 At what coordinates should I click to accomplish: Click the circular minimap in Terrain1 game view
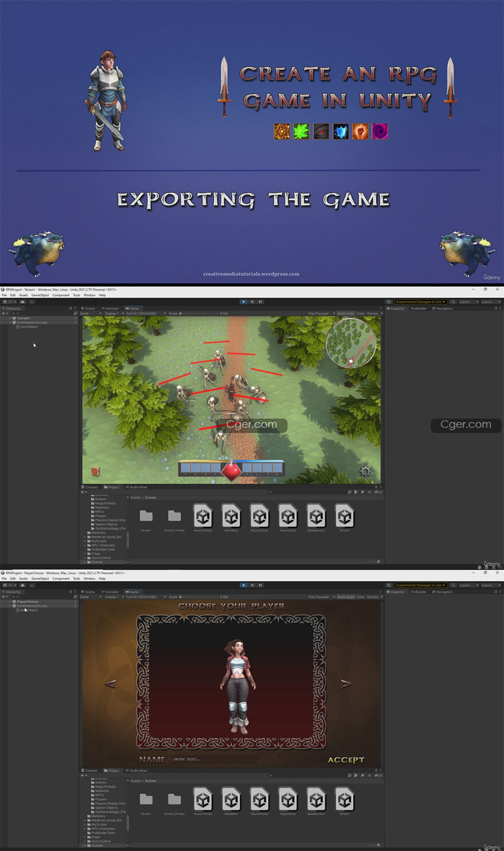[x=351, y=343]
